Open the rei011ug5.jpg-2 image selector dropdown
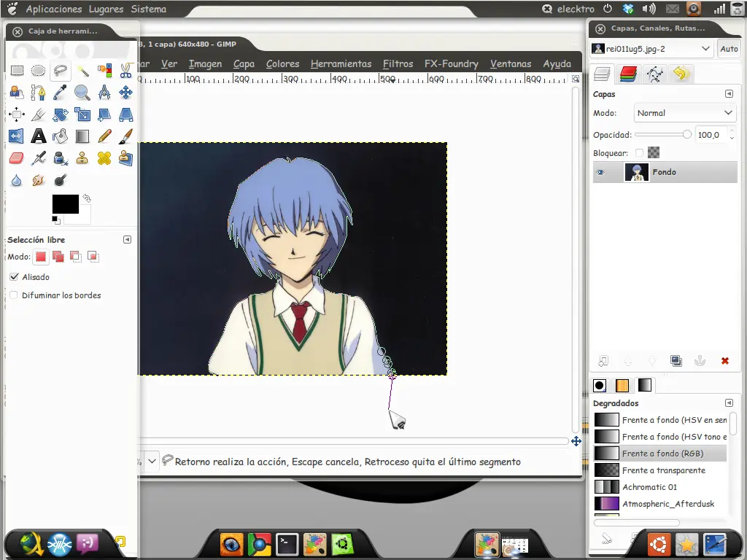This screenshot has height=560, width=747. click(x=651, y=49)
